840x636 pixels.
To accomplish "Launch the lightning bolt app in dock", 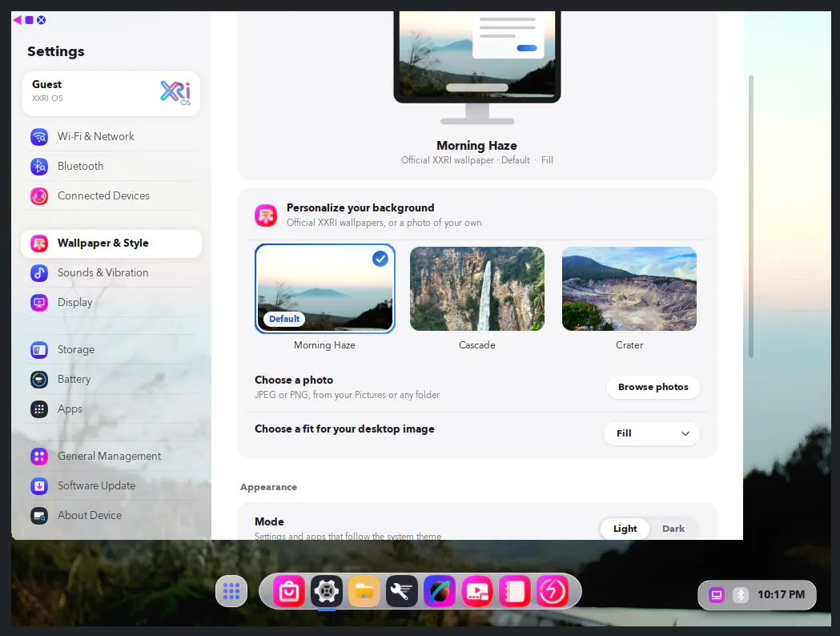I will tap(553, 591).
